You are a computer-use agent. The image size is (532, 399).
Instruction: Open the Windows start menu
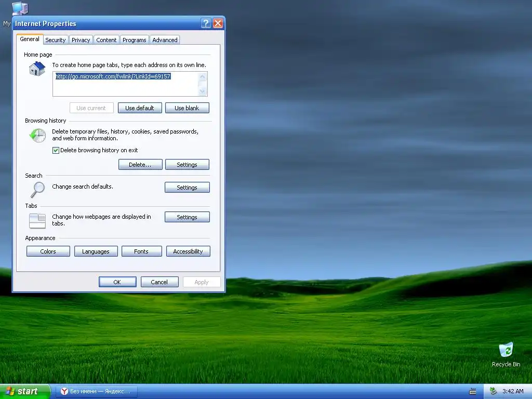(25, 392)
